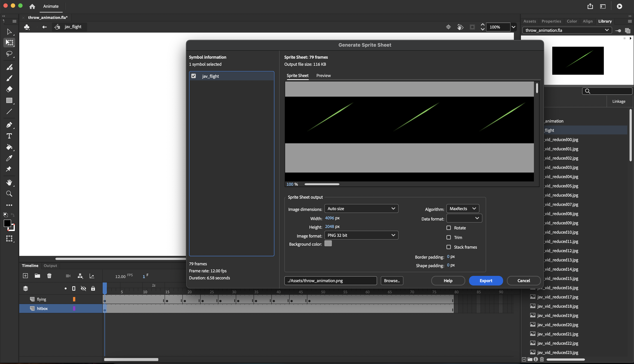Open the Image format dropdown
The image size is (634, 364).
point(361,235)
